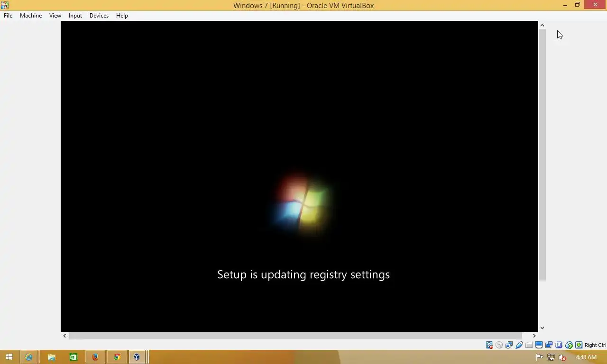This screenshot has width=607, height=364.
Task: Open Action Center flag in tray
Action: pyautogui.click(x=539, y=357)
